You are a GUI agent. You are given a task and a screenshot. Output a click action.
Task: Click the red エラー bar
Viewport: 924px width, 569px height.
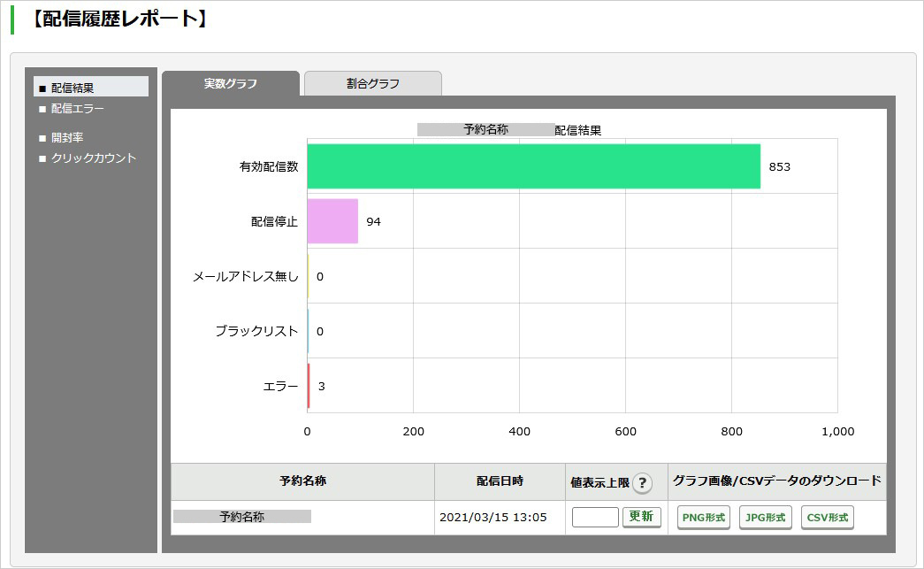[309, 386]
